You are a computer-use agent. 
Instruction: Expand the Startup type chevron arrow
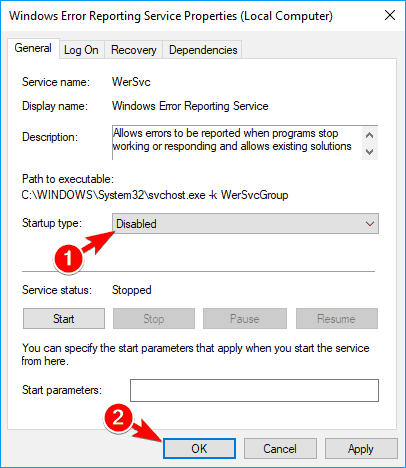pos(370,224)
